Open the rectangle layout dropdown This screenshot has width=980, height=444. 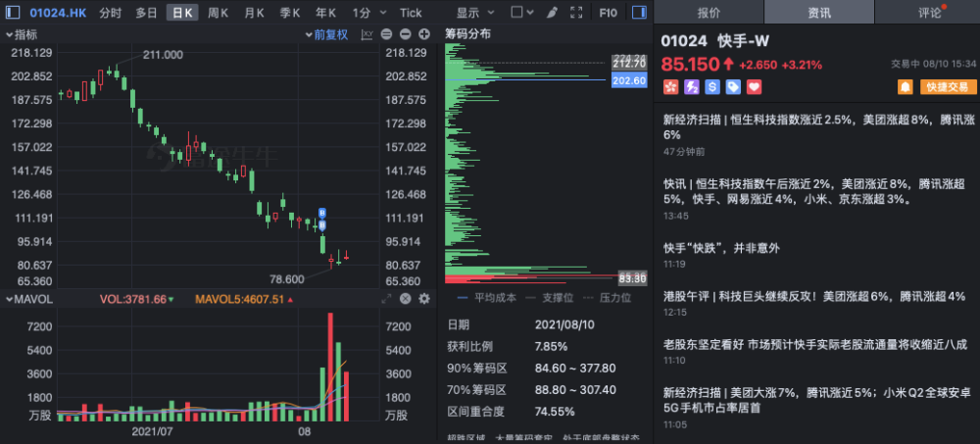click(x=522, y=13)
